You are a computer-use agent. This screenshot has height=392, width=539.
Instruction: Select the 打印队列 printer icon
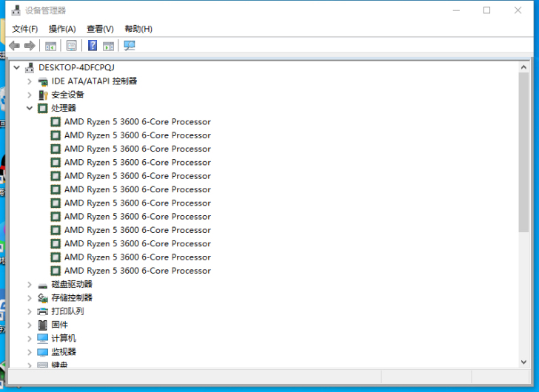[43, 311]
